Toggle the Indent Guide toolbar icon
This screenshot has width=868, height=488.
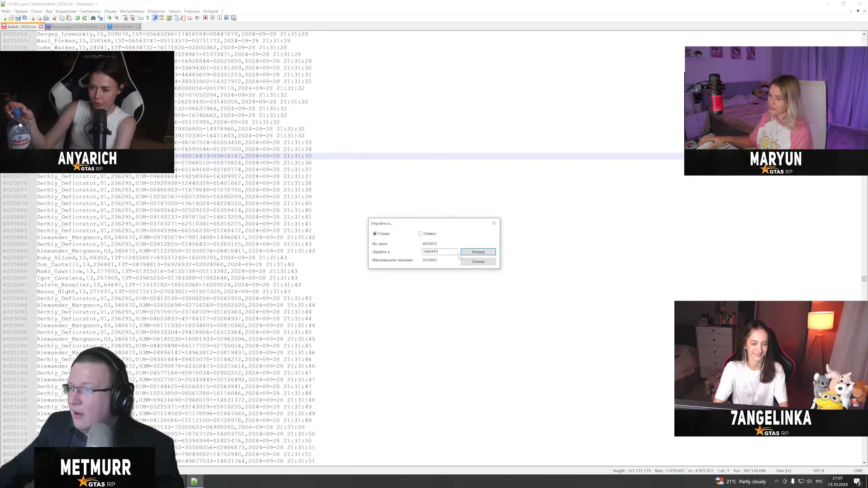[x=155, y=18]
